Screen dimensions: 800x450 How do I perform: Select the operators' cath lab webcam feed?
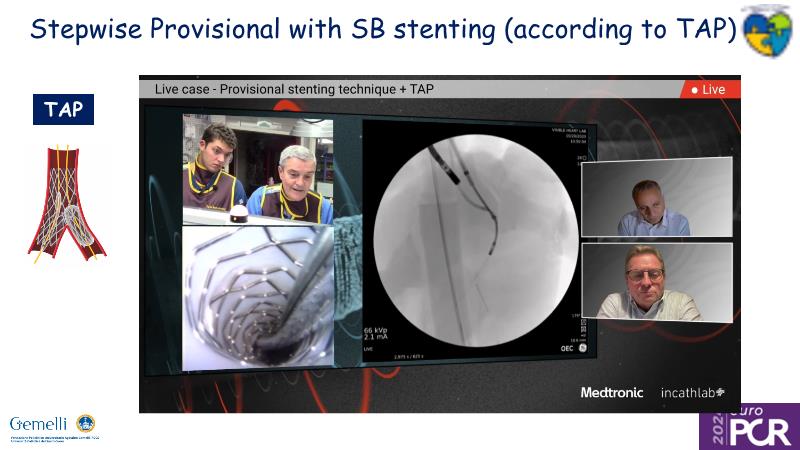click(257, 169)
